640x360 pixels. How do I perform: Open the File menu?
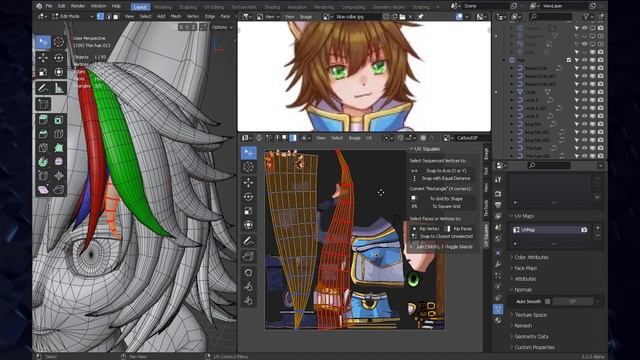(49, 7)
